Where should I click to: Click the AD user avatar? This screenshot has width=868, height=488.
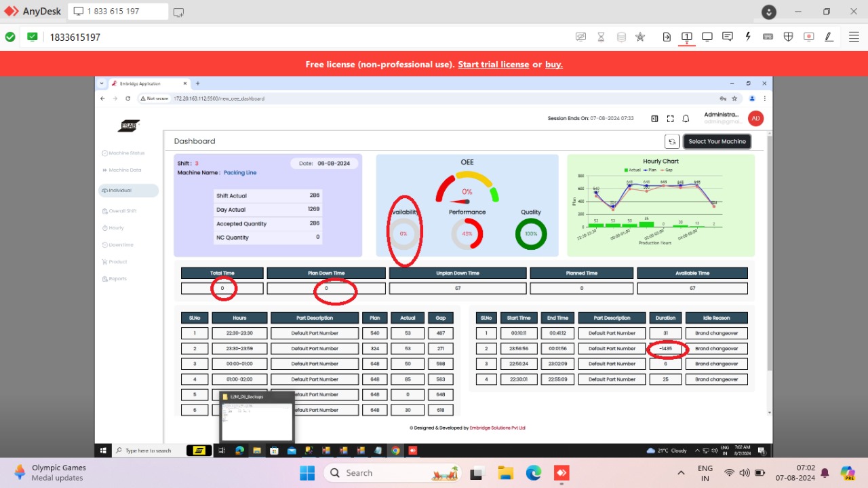pos(755,118)
